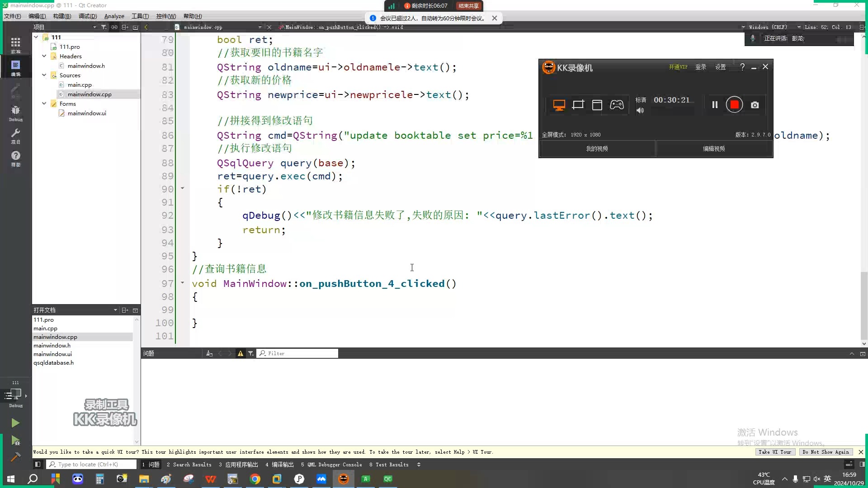Toggle the warnings filter in the Problems pane
Viewport: 868px width, 488px height.
pos(241,353)
